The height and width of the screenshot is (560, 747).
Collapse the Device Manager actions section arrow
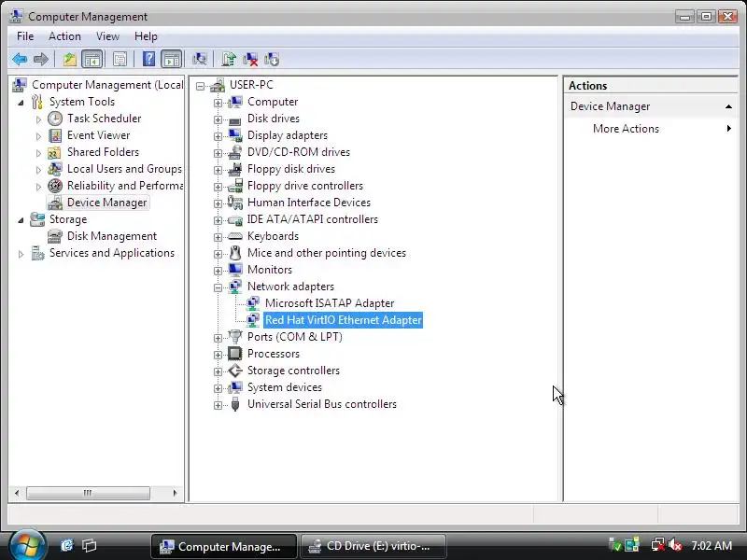[728, 106]
